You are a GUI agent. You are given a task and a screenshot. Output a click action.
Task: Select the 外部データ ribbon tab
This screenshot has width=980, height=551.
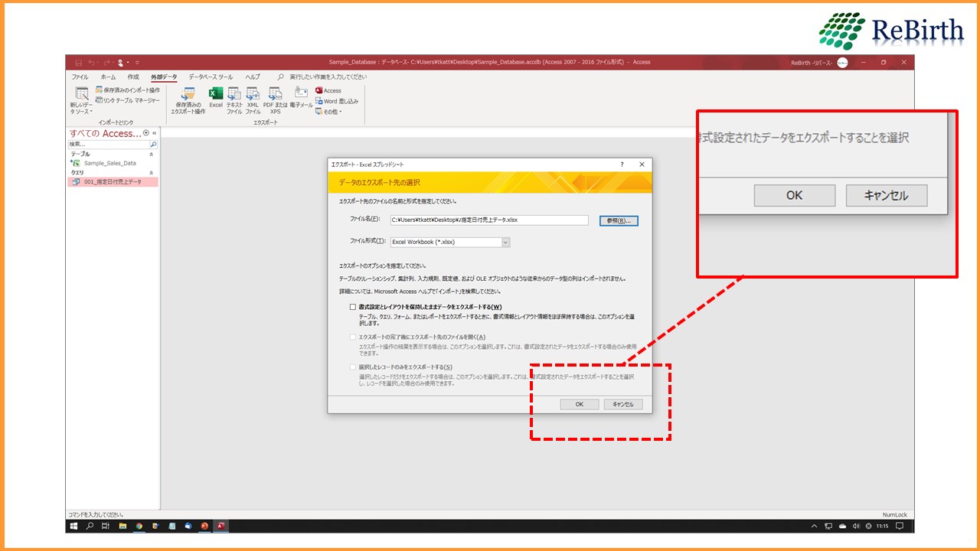point(164,77)
